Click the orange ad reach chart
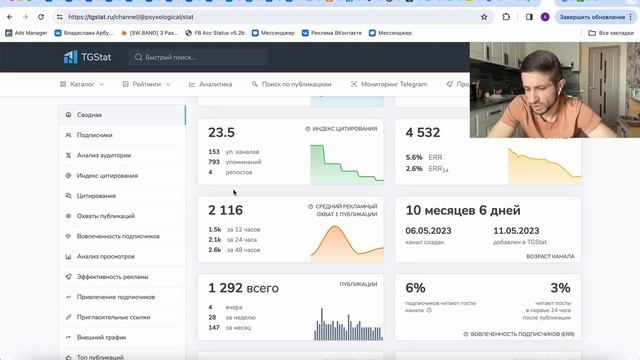 coord(347,244)
